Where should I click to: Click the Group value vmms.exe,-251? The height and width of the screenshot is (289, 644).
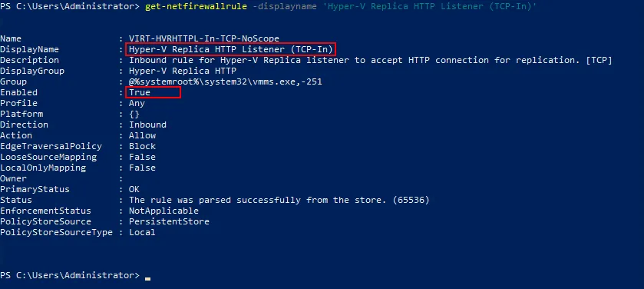tap(226, 81)
